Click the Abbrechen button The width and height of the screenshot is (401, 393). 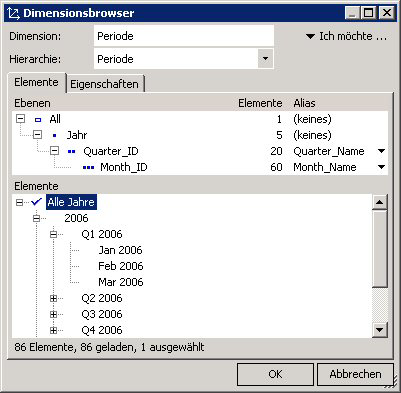click(355, 374)
